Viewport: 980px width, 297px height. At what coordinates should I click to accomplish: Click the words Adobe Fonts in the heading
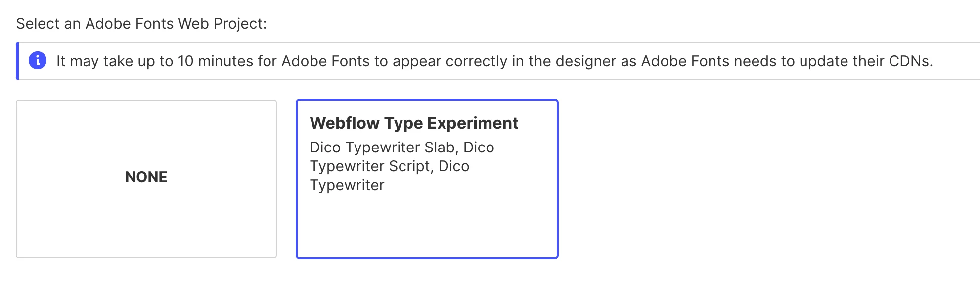tap(130, 23)
